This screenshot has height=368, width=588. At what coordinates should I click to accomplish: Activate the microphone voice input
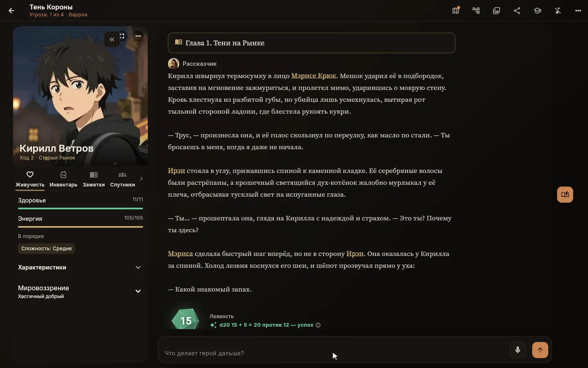click(518, 350)
